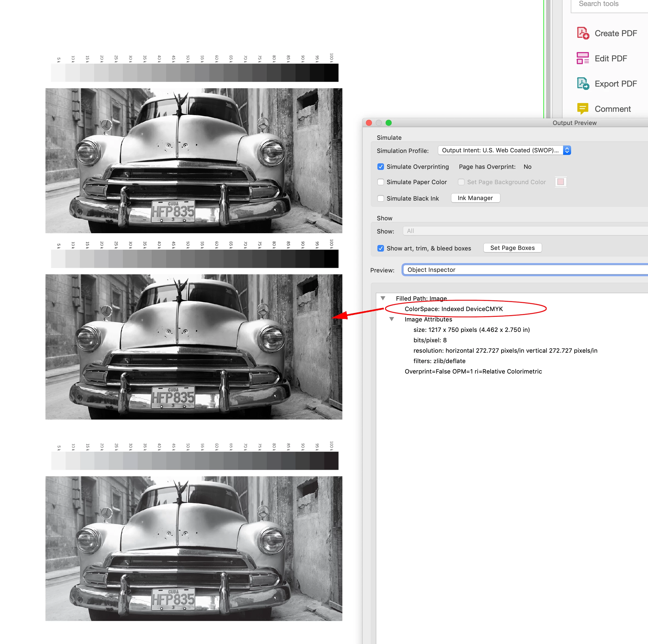
Task: Click the Edit PDF icon
Action: (583, 58)
